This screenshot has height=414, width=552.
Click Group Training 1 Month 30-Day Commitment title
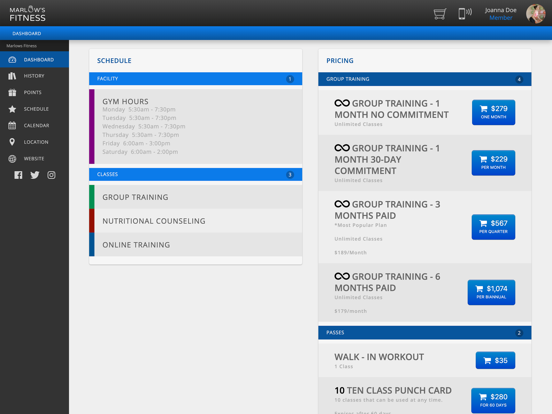click(387, 159)
